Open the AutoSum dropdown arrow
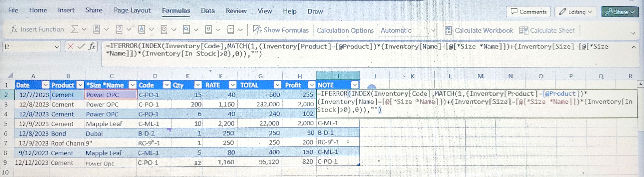Screen dimensions: 644x177 click(x=84, y=29)
